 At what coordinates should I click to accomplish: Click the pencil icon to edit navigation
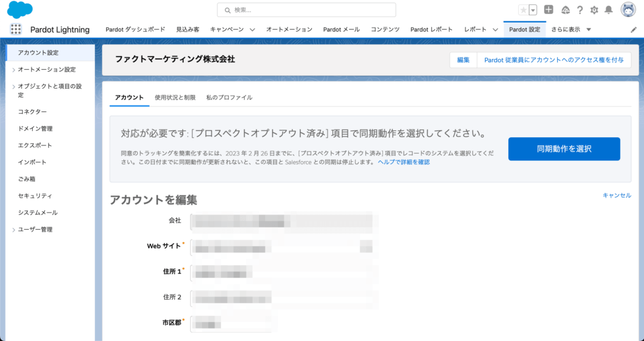click(x=633, y=30)
